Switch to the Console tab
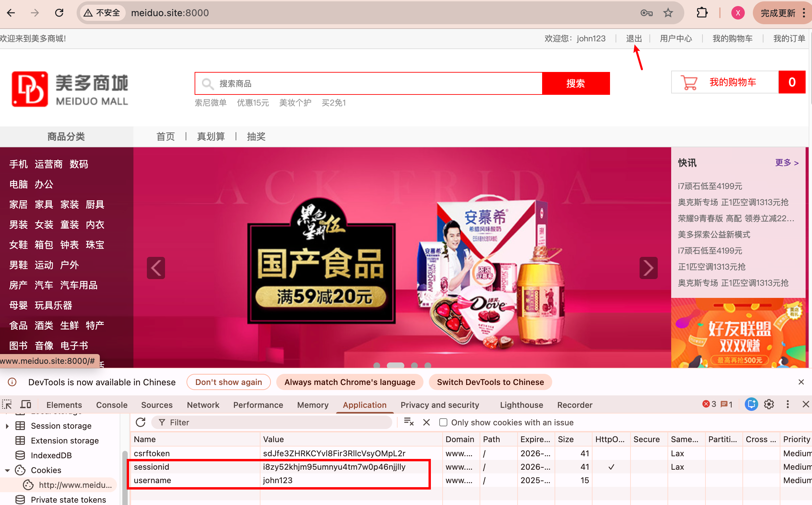Viewport: 812px width, 505px height. (112, 405)
